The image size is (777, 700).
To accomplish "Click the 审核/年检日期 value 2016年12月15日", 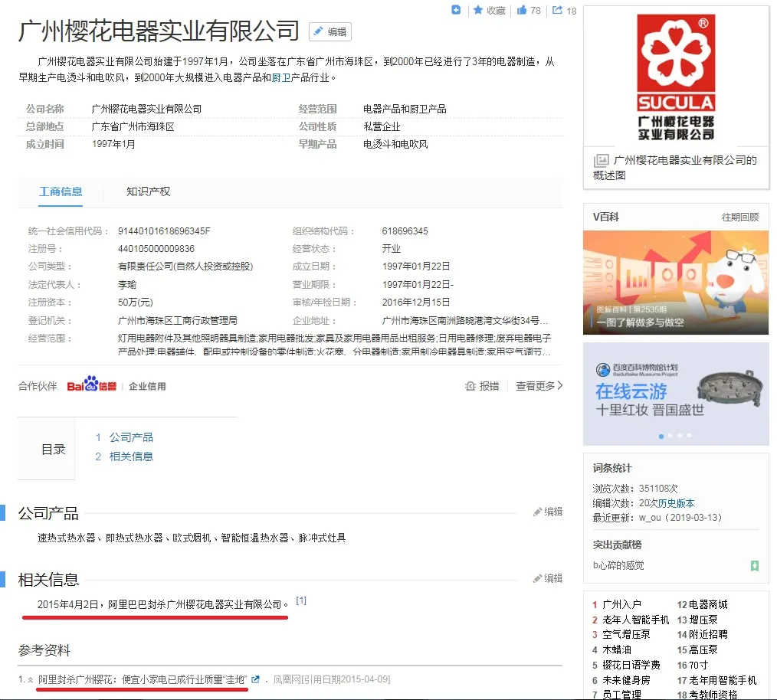I will (416, 303).
